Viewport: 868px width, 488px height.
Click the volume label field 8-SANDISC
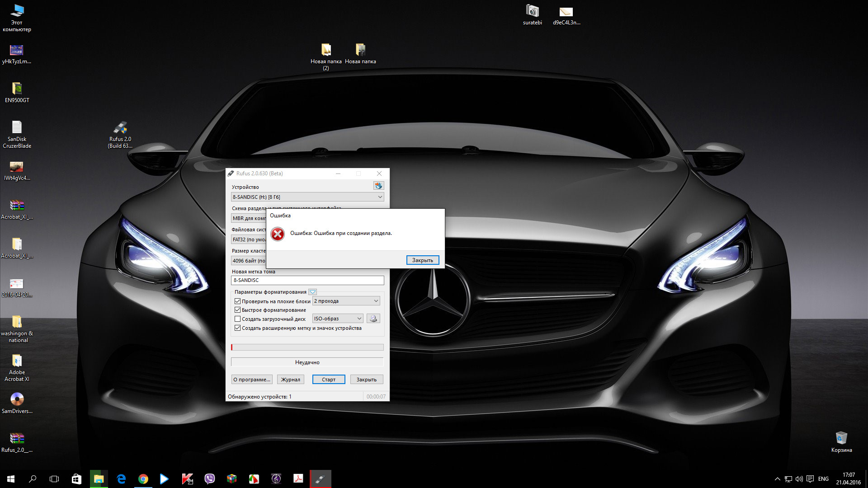coord(307,280)
